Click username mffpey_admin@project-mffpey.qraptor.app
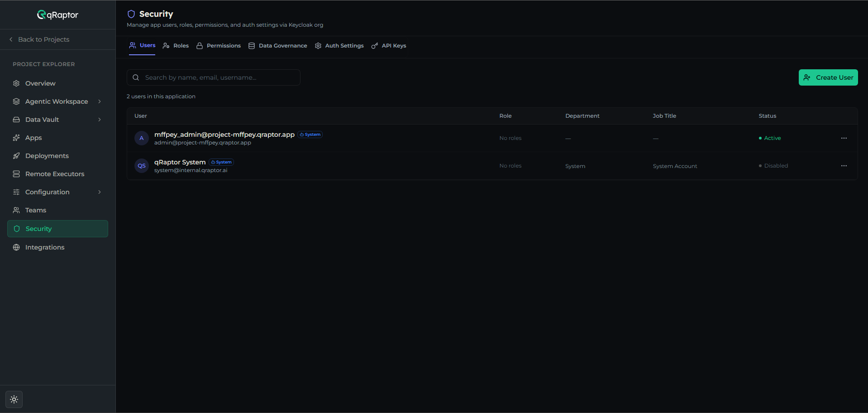Screen dimensions: 868x413 click(x=224, y=134)
